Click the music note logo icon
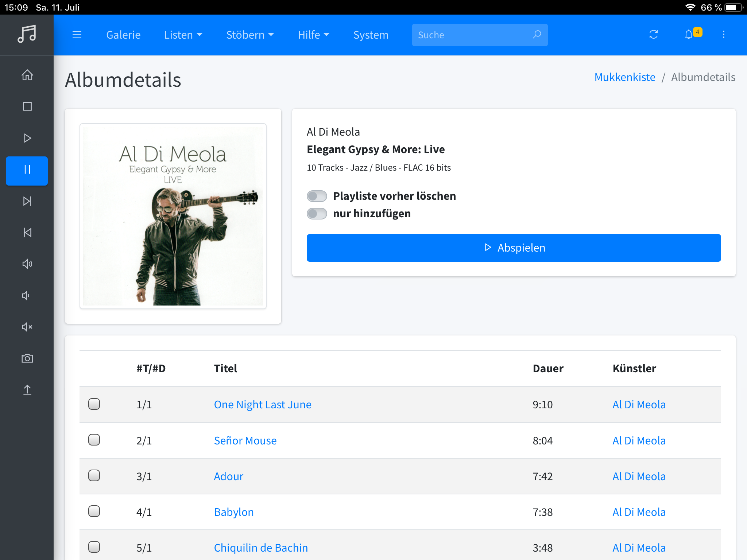 (27, 34)
